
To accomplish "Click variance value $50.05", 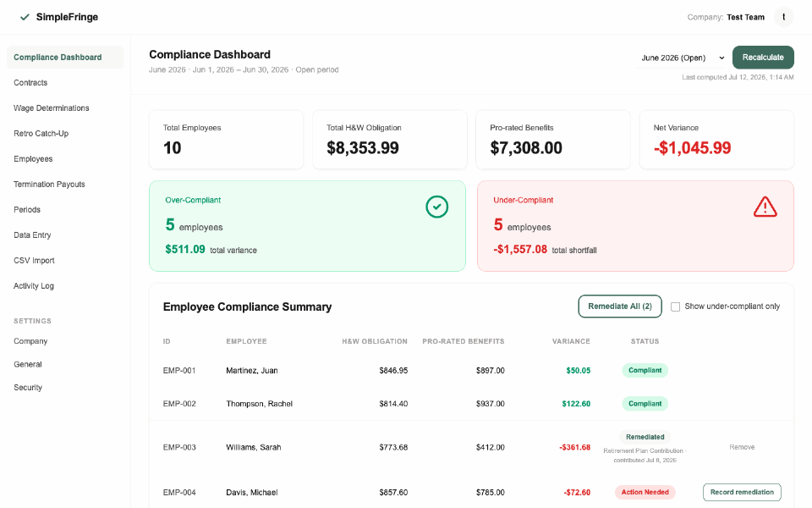I will (578, 371).
